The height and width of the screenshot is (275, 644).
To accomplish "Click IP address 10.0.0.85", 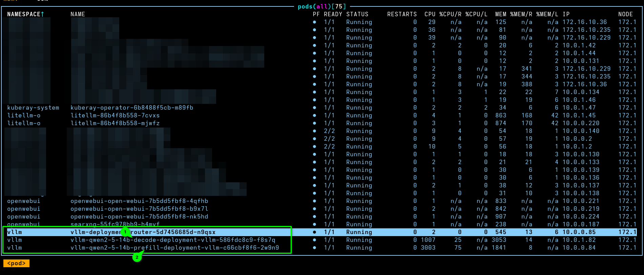I will 579,232.
